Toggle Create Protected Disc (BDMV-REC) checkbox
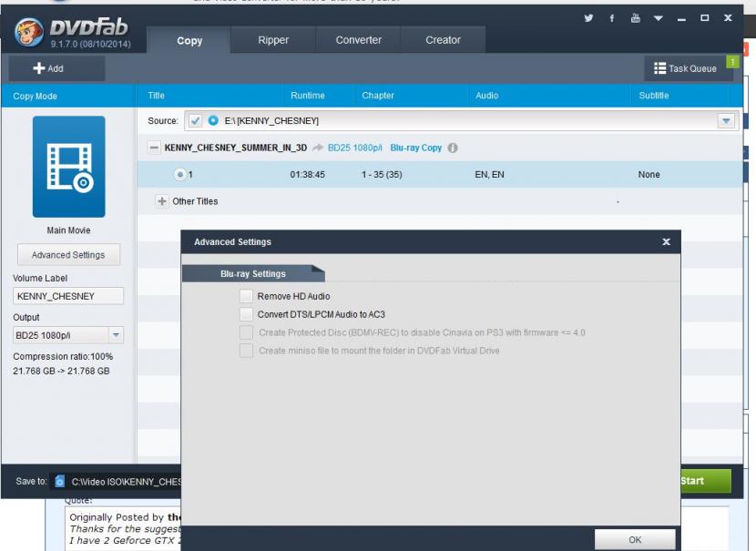Screen dimensions: 756x551 pyautogui.click(x=246, y=332)
